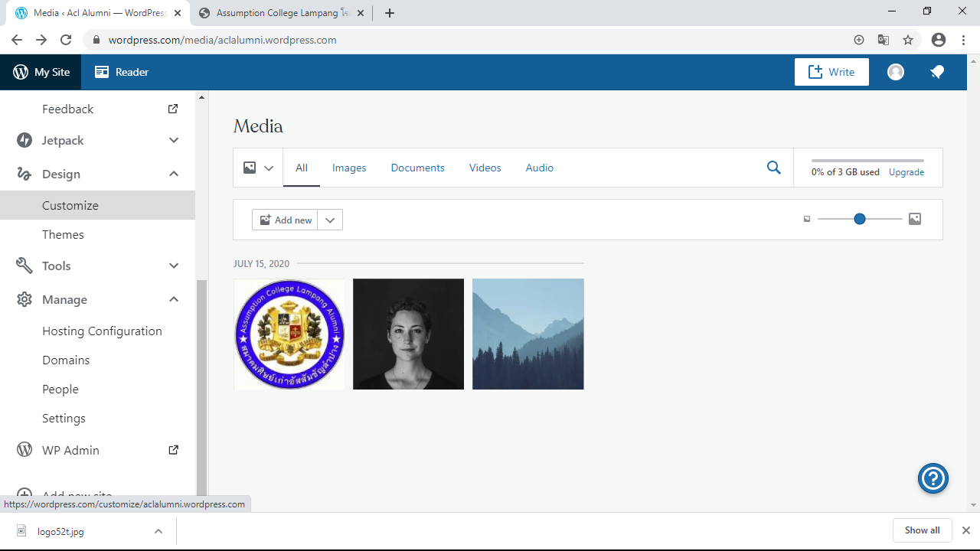The height and width of the screenshot is (551, 980).
Task: Click the blue help question mark button
Action: (933, 479)
